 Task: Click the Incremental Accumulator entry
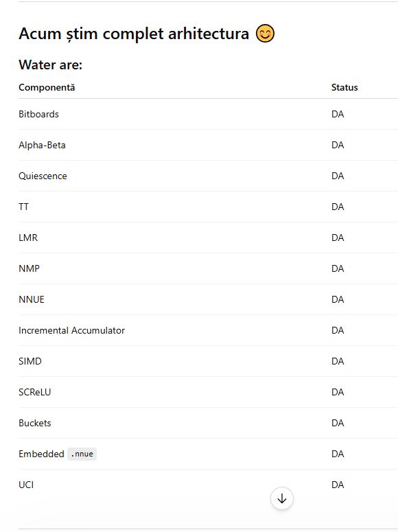point(71,330)
